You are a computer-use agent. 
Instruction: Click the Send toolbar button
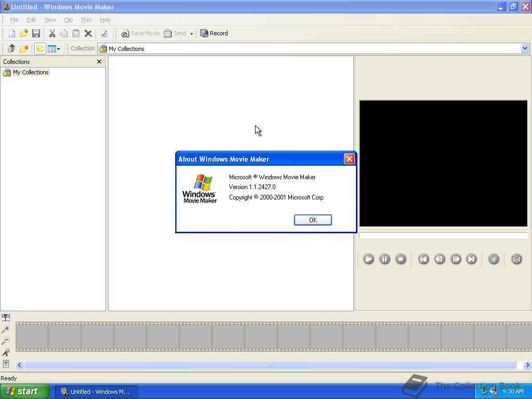click(175, 33)
